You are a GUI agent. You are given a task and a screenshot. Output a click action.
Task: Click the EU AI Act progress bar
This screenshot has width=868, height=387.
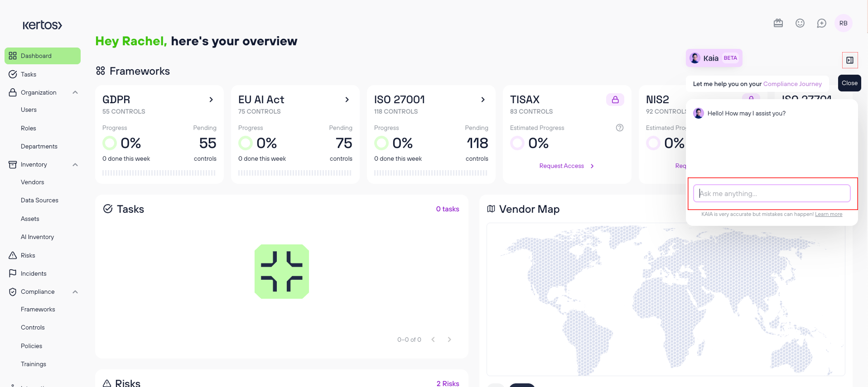click(x=295, y=173)
